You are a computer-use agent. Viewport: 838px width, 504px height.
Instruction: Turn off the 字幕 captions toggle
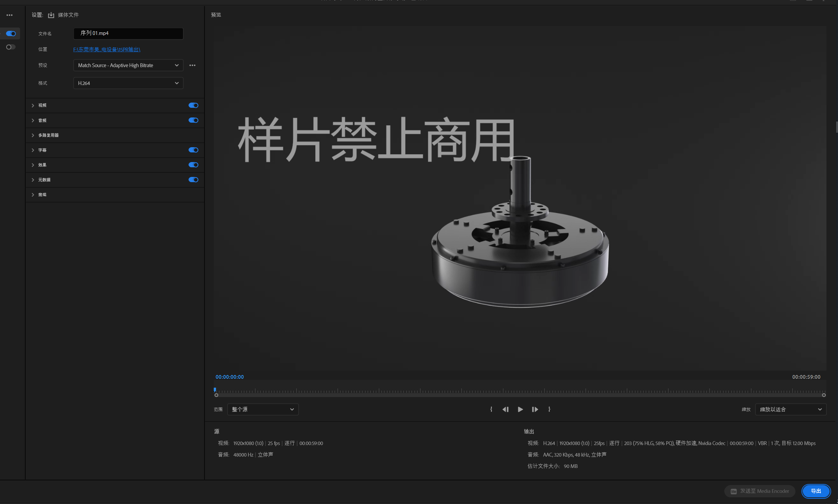click(x=193, y=150)
